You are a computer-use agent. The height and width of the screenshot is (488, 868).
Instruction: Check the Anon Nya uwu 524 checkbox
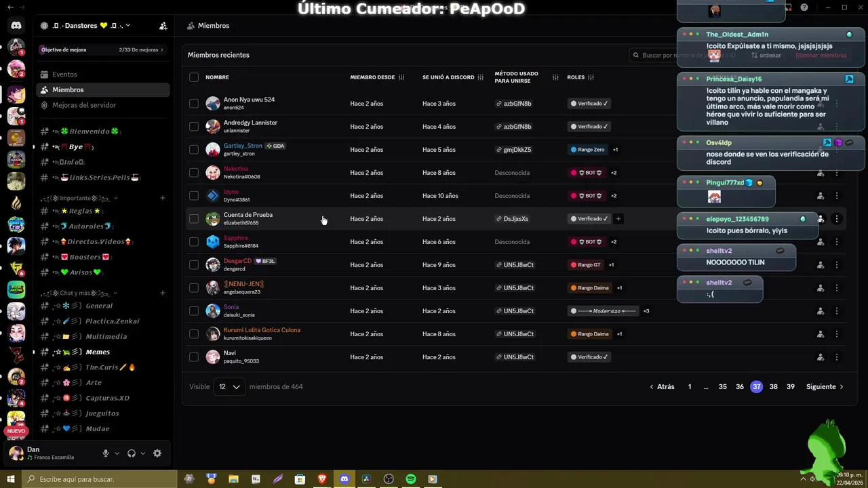point(194,104)
